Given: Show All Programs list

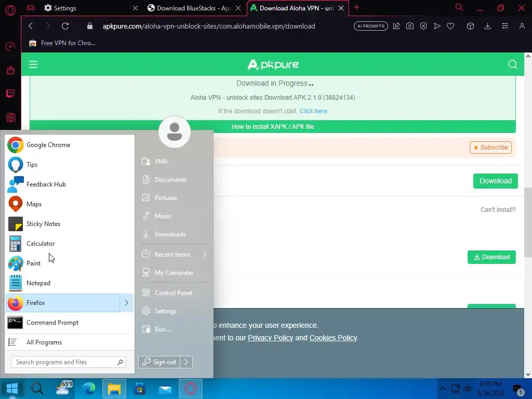Looking at the screenshot, I should 70,342.
